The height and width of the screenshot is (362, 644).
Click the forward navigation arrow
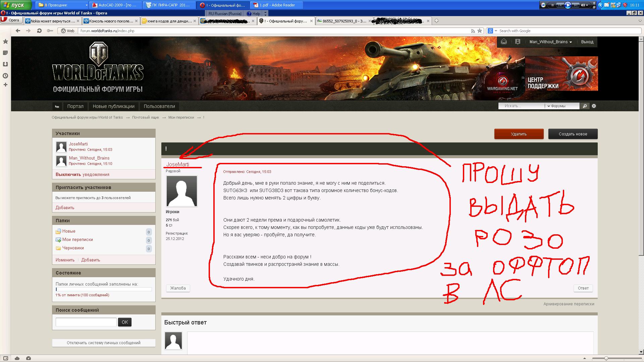point(29,31)
